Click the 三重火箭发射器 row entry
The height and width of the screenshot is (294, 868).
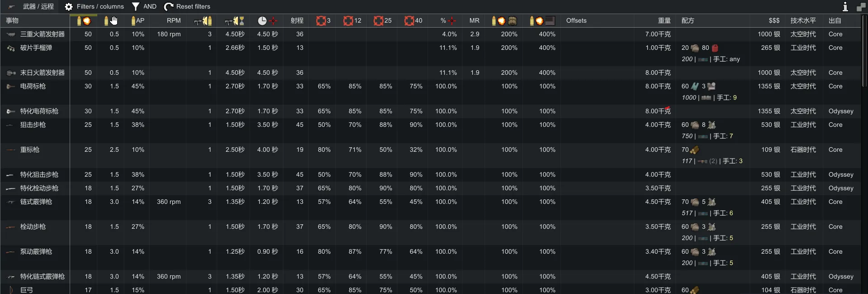42,34
